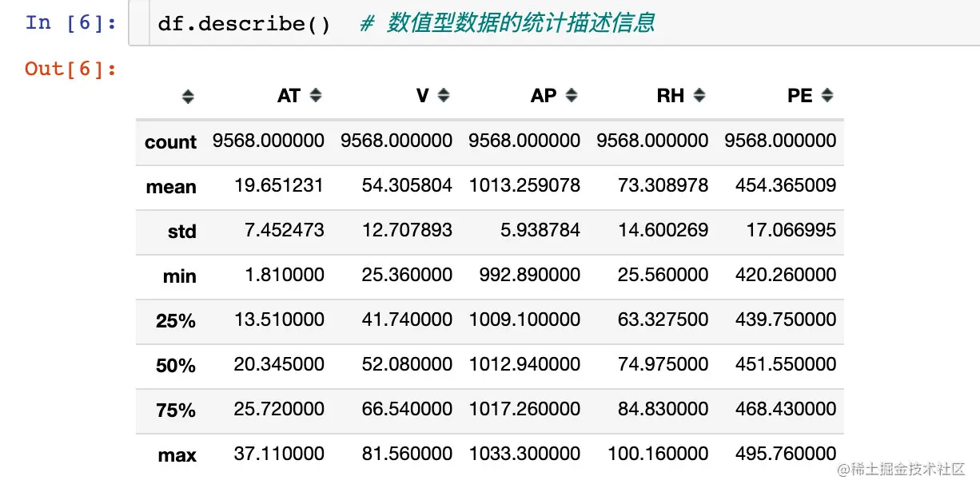Click the max V value 81.560000
The width and height of the screenshot is (980, 492).
coord(407,454)
